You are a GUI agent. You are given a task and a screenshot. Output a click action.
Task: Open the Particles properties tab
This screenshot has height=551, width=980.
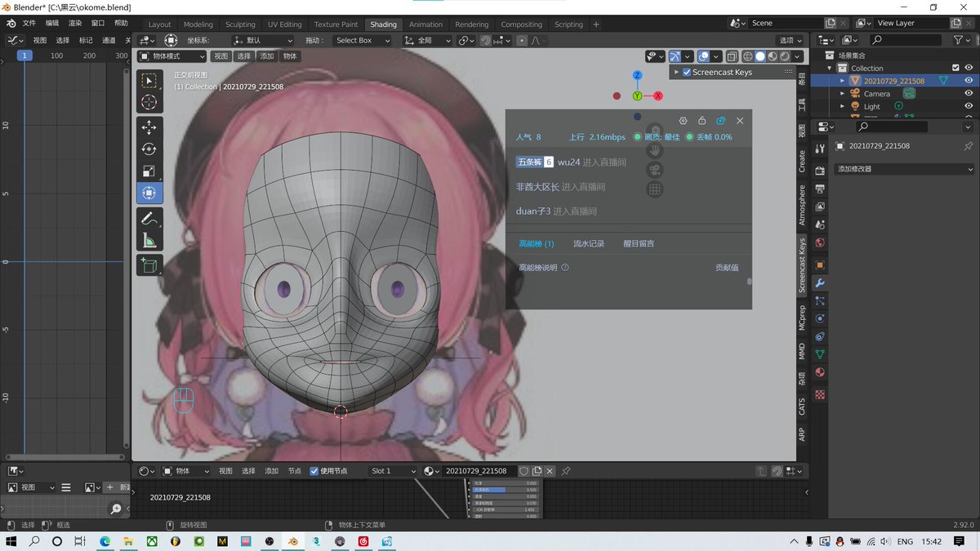(820, 301)
